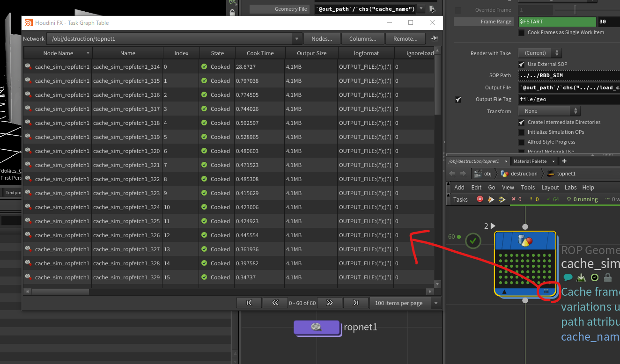Sort by Cook Time column header
Image resolution: width=620 pixels, height=364 pixels.
click(260, 53)
